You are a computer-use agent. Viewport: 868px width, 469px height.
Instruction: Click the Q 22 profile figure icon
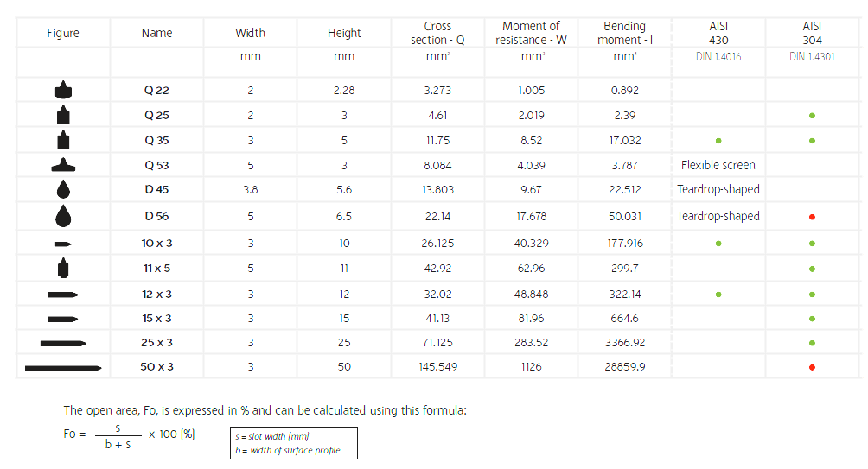[x=62, y=89]
